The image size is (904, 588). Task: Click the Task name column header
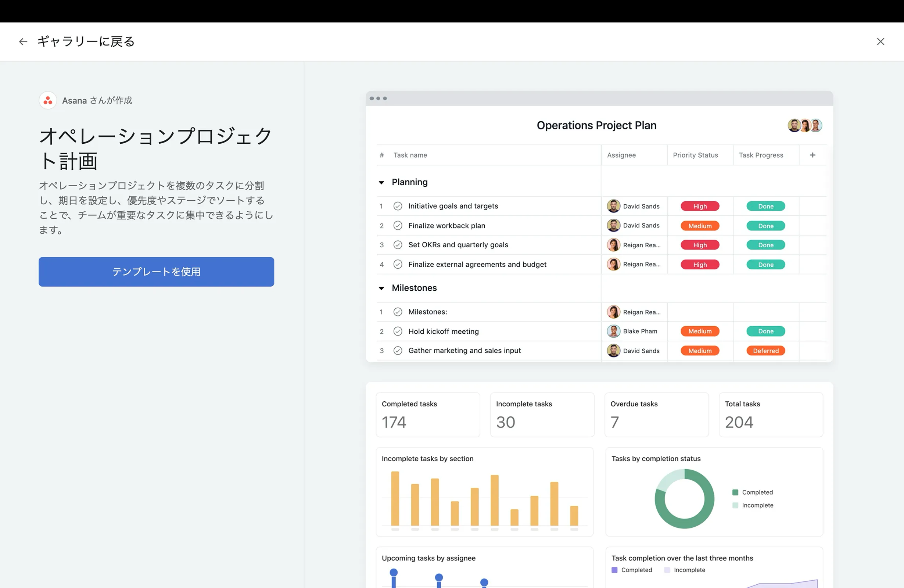(x=410, y=155)
